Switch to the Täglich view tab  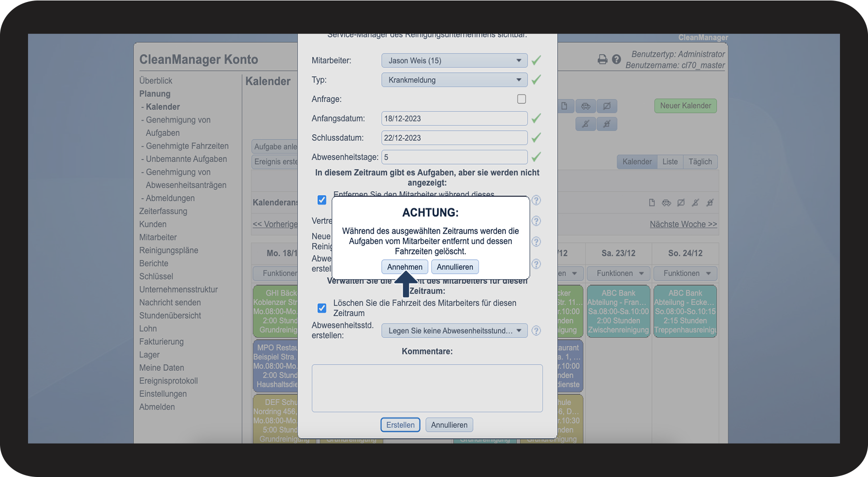[700, 162]
